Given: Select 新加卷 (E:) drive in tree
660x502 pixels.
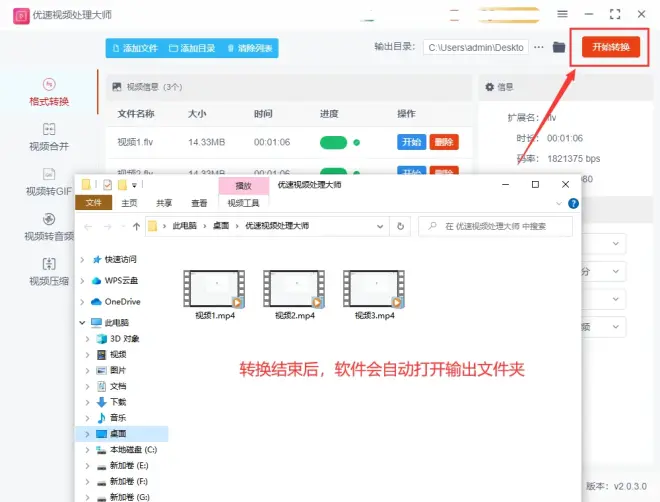Looking at the screenshot, I should coord(129,465).
